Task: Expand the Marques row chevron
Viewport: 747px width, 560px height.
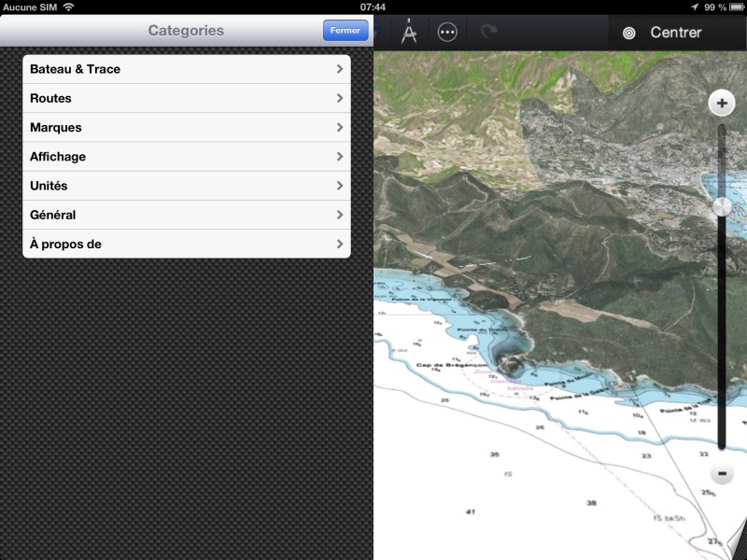Action: pos(340,128)
